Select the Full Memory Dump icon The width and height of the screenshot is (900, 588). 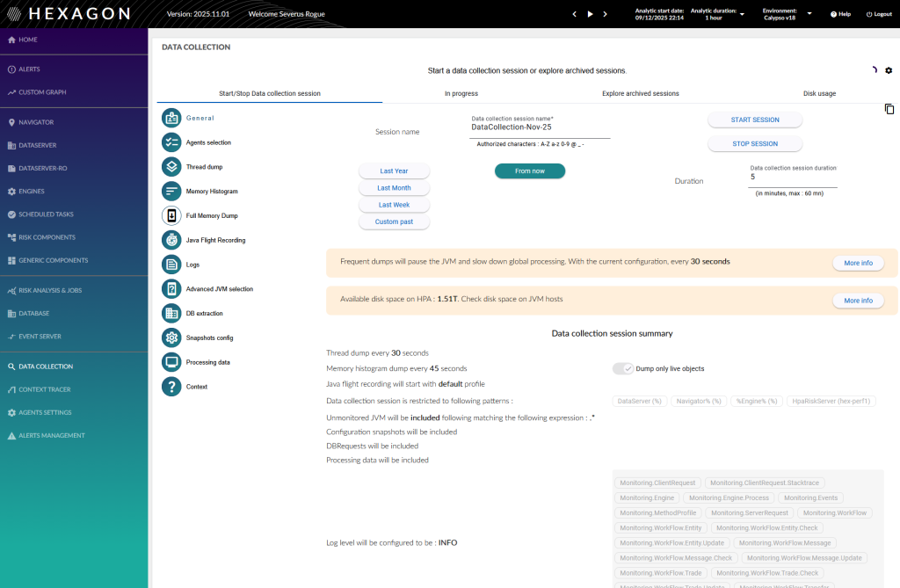click(171, 215)
